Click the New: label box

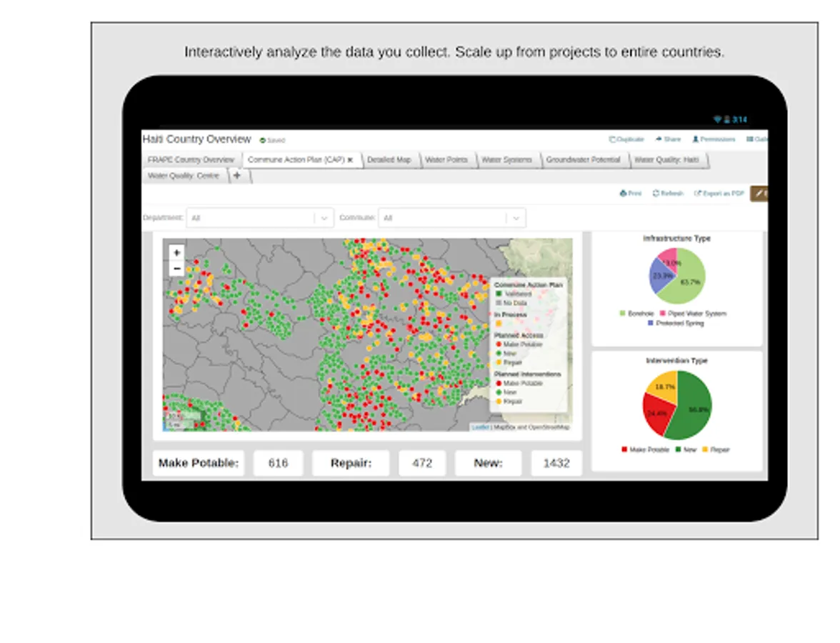point(488,463)
